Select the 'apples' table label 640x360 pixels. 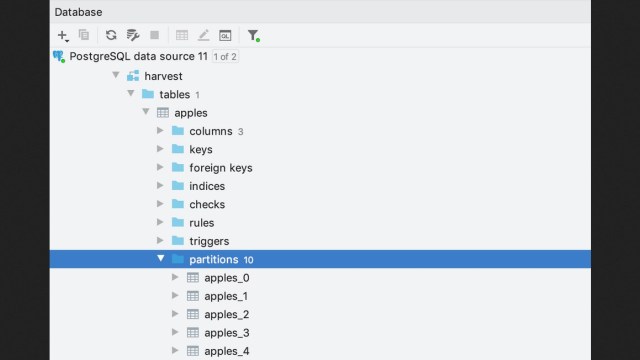[191, 113]
